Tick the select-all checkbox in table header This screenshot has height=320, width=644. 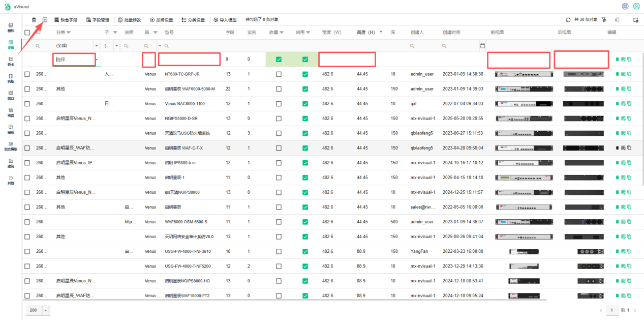pos(27,33)
